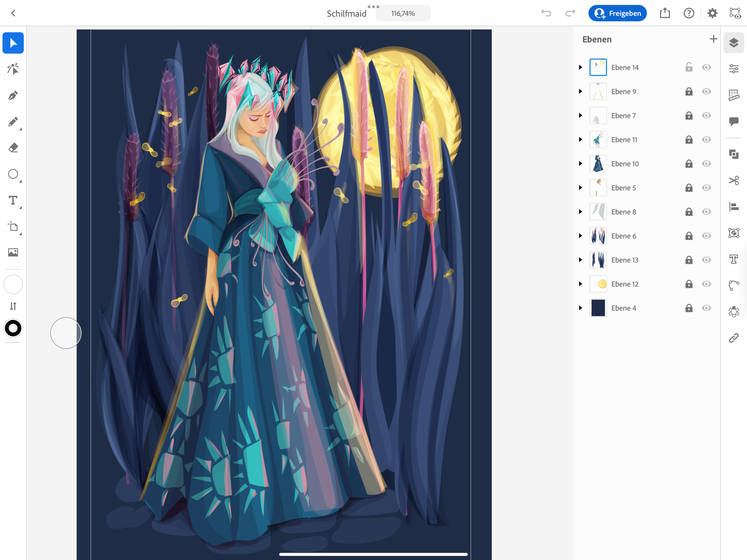
Task: Click the Place Image tool
Action: [x=13, y=252]
